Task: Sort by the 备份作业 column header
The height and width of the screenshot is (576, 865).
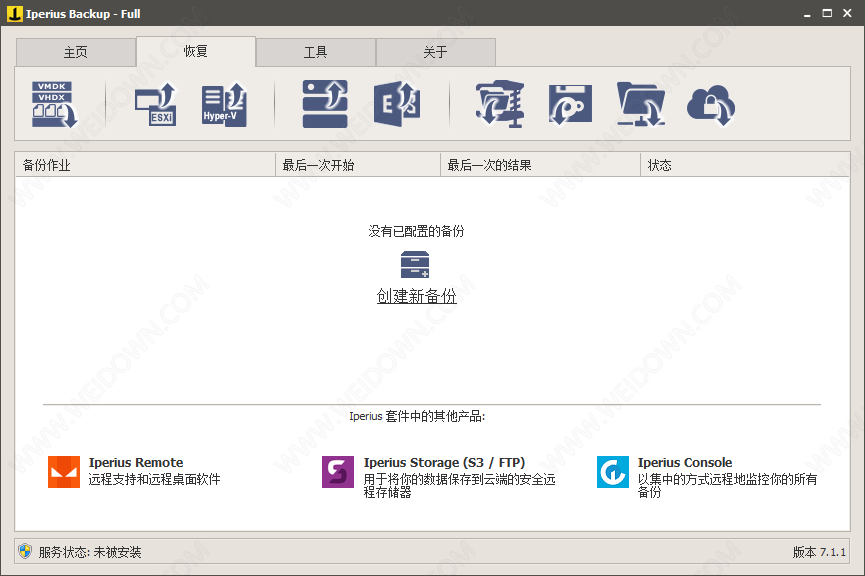Action: point(145,165)
